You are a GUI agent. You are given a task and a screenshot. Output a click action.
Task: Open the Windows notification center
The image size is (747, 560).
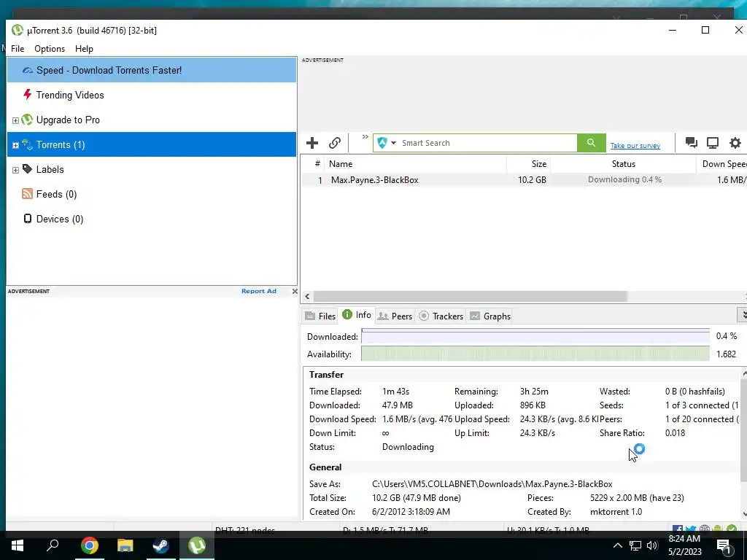click(724, 545)
